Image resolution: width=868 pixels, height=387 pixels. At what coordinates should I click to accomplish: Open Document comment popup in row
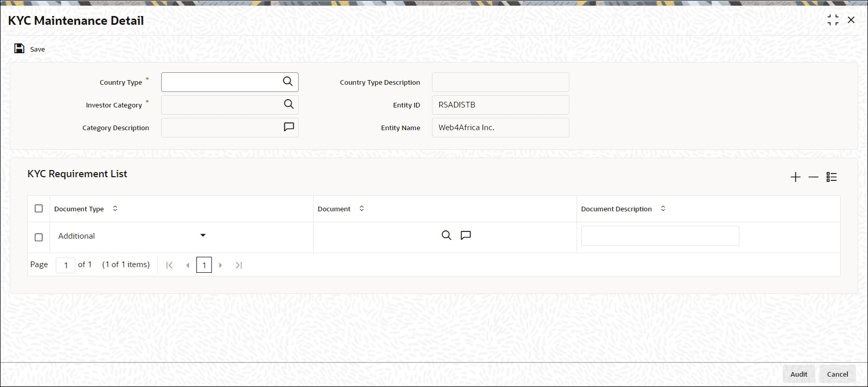click(465, 236)
